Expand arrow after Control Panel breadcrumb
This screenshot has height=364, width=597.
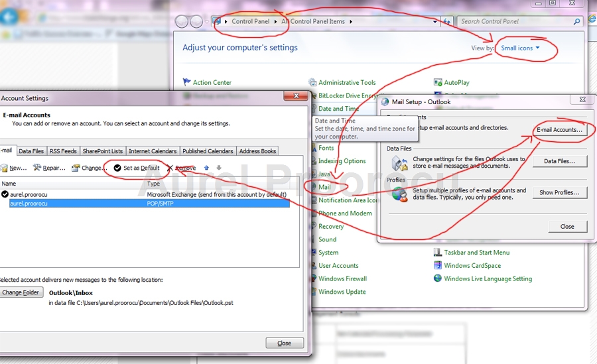click(276, 22)
